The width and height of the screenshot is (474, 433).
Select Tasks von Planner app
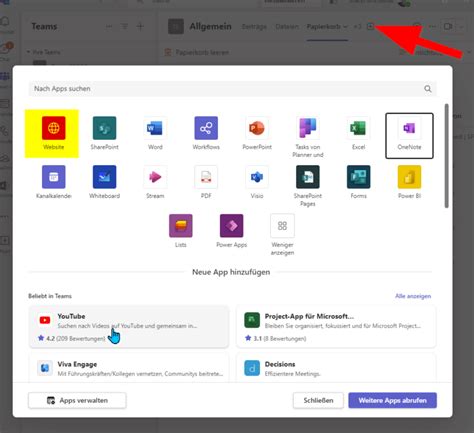click(308, 137)
